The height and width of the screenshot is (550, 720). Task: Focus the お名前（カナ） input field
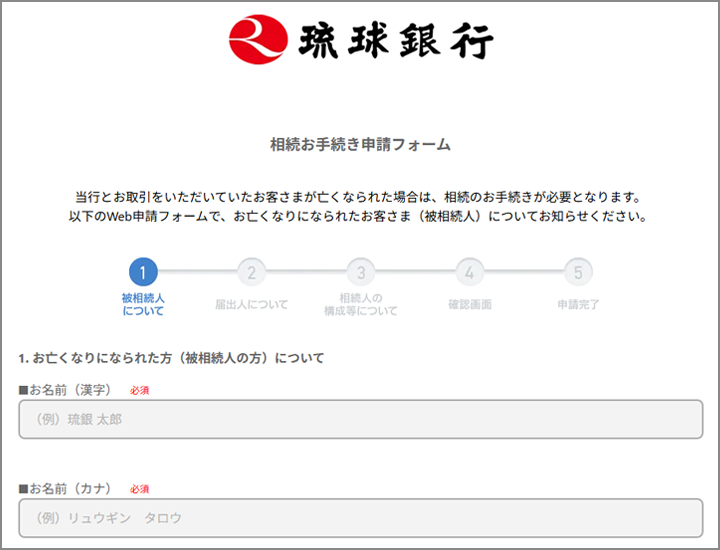pos(361,518)
